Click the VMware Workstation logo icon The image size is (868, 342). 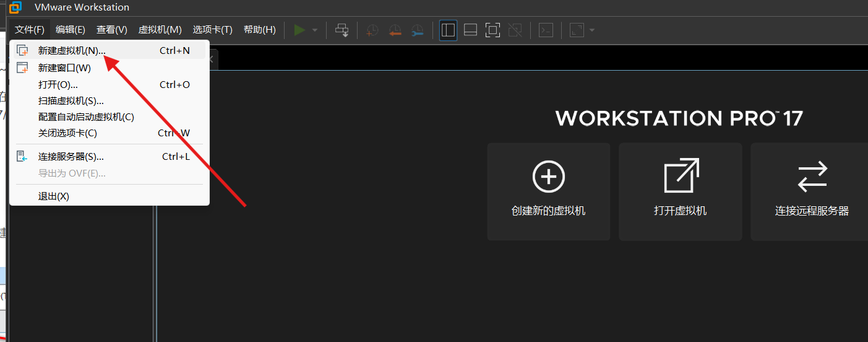point(15,7)
